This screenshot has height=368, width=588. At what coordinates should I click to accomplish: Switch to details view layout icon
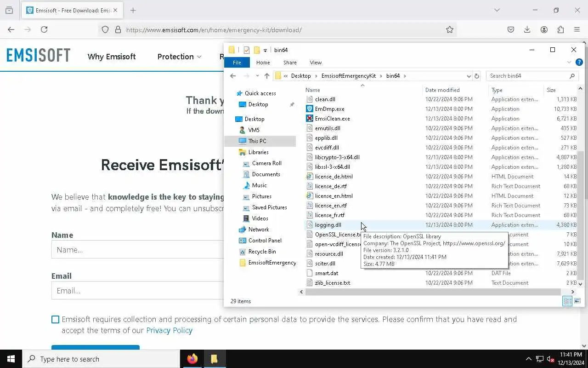(567, 301)
